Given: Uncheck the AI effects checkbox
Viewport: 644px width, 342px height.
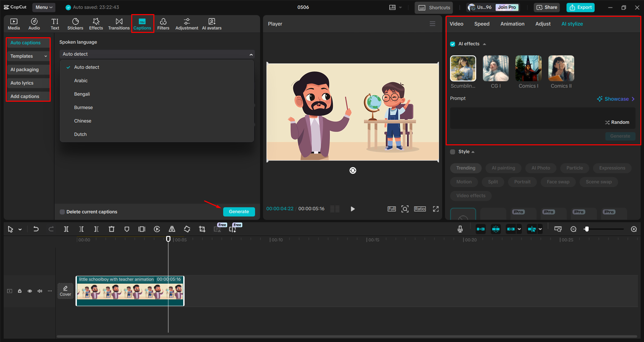Looking at the screenshot, I should [x=452, y=44].
